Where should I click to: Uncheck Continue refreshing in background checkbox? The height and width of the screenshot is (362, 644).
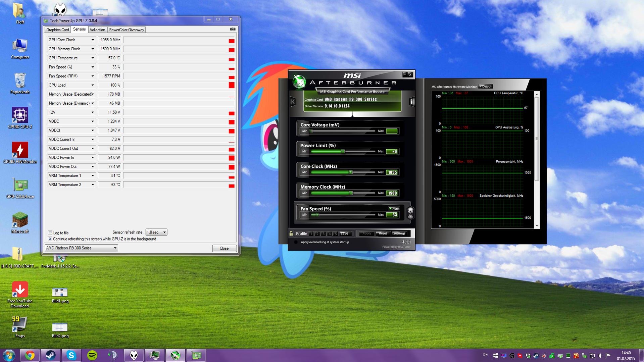pos(50,239)
